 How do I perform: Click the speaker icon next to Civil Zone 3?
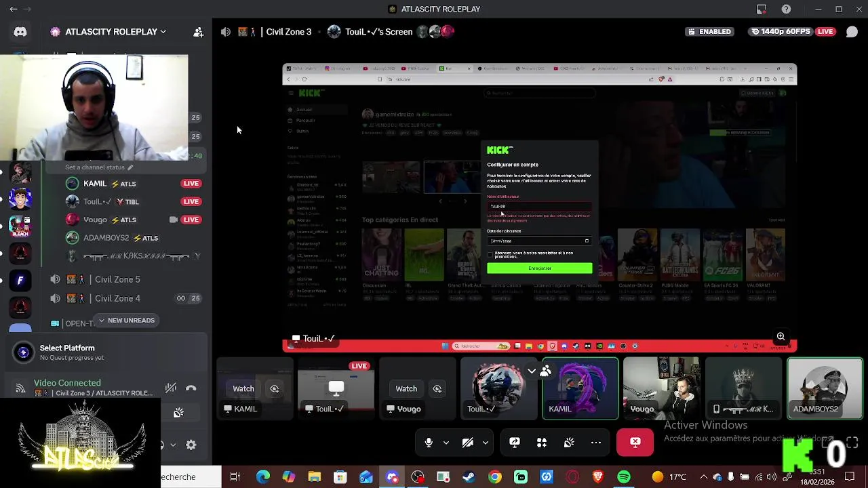(226, 32)
